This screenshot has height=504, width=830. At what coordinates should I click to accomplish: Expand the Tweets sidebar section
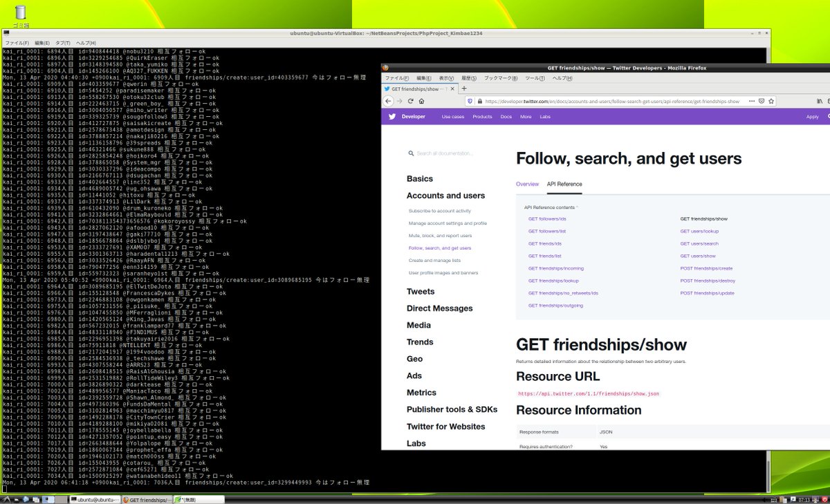421,292
